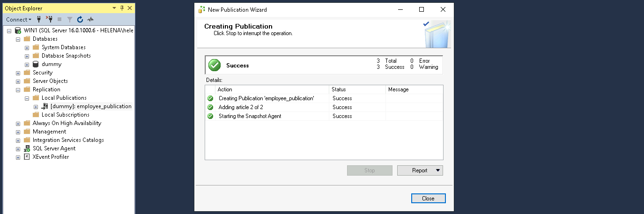Open the Activity Monitor icon
The height and width of the screenshot is (214, 644).
[90, 19]
